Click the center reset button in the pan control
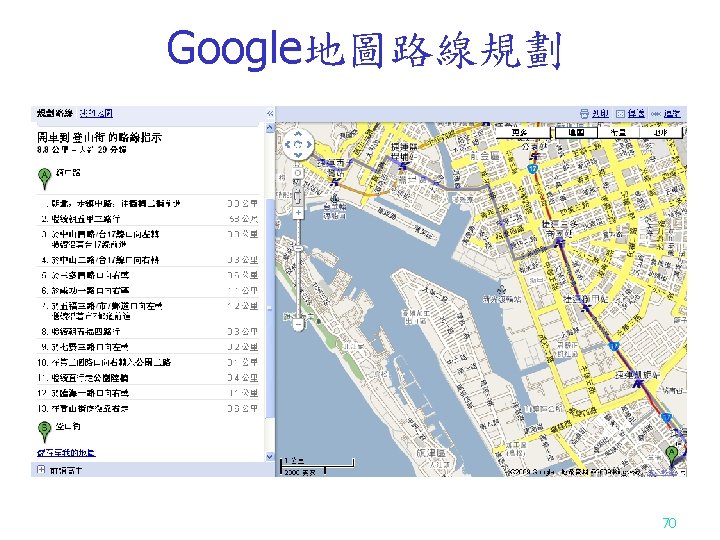Screen dimensions: 720x540 point(298,144)
